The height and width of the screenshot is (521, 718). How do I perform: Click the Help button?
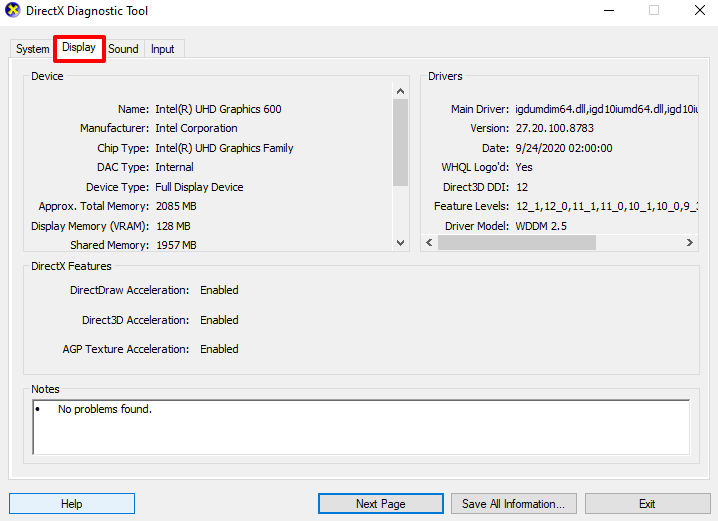click(x=72, y=504)
